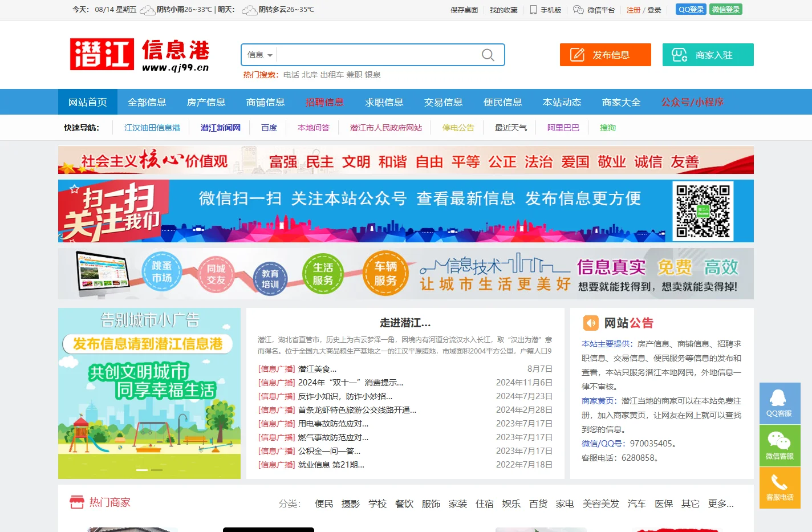Click the 教育培训 circle icon

pyautogui.click(x=270, y=278)
